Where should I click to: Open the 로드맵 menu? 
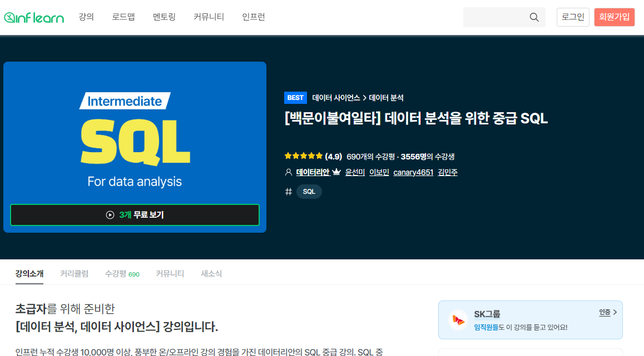click(123, 17)
